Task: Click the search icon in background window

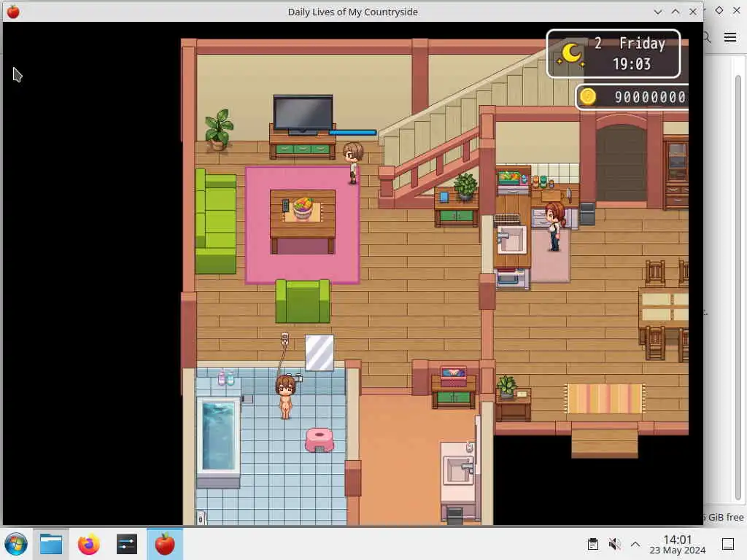Action: [x=708, y=37]
